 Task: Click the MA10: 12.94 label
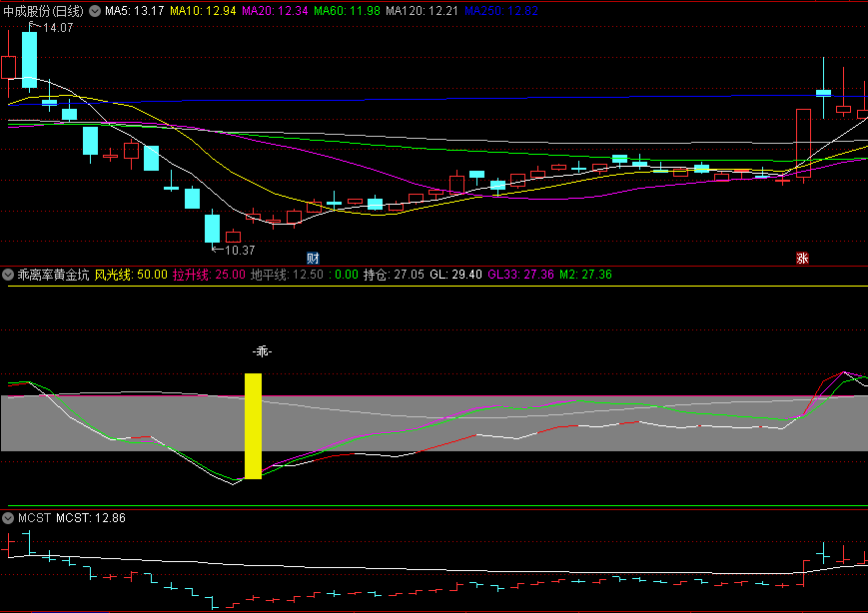click(203, 11)
